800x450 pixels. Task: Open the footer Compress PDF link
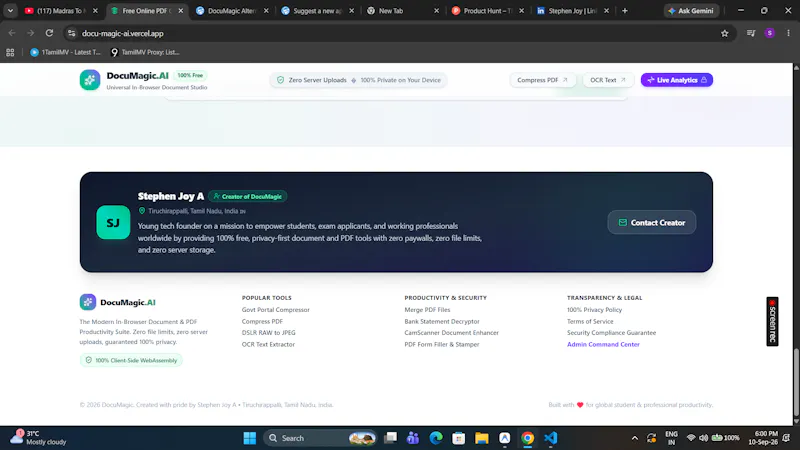pos(262,321)
